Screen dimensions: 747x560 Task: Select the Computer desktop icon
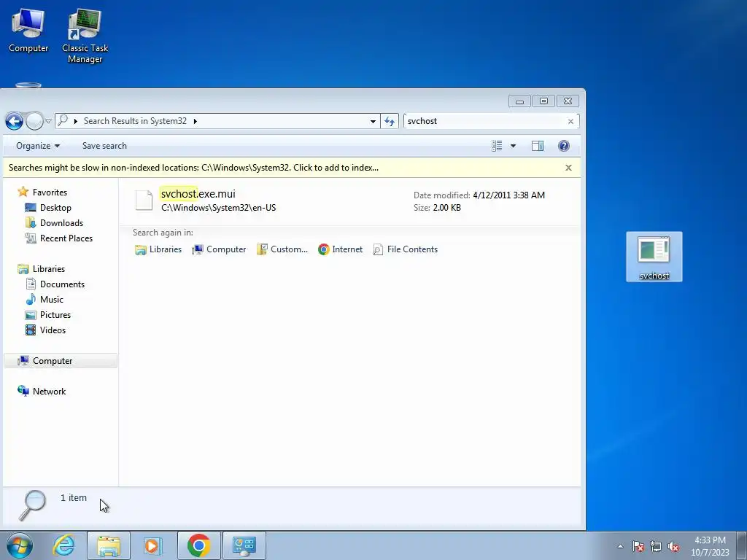[28, 31]
